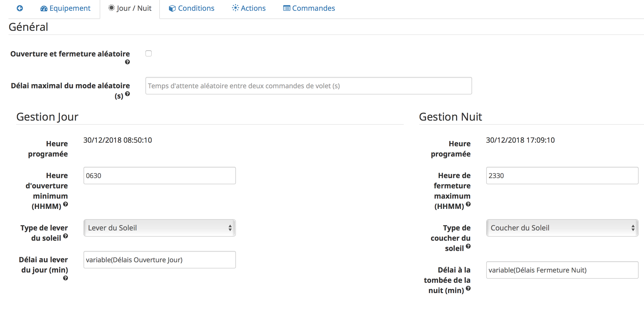
Task: Click help icon for Heure d'ouverture minimum
Action: pos(66,204)
